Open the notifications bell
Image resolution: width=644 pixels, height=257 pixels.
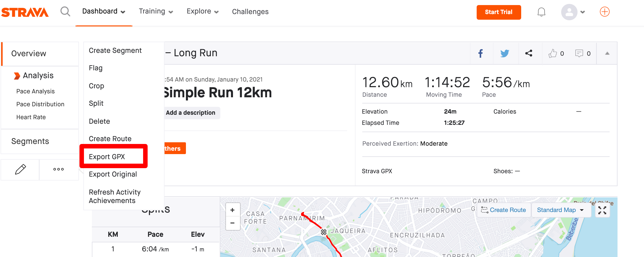541,12
